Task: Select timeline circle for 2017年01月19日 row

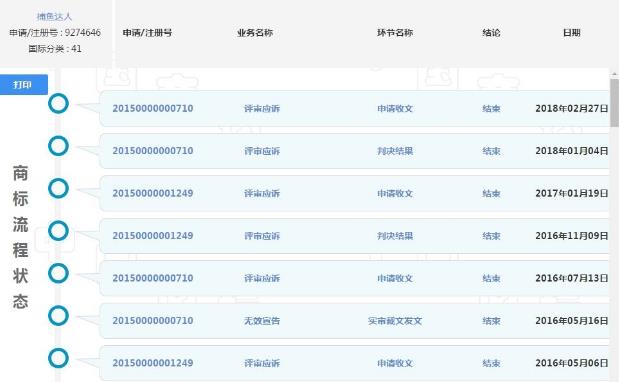Action: pos(58,188)
